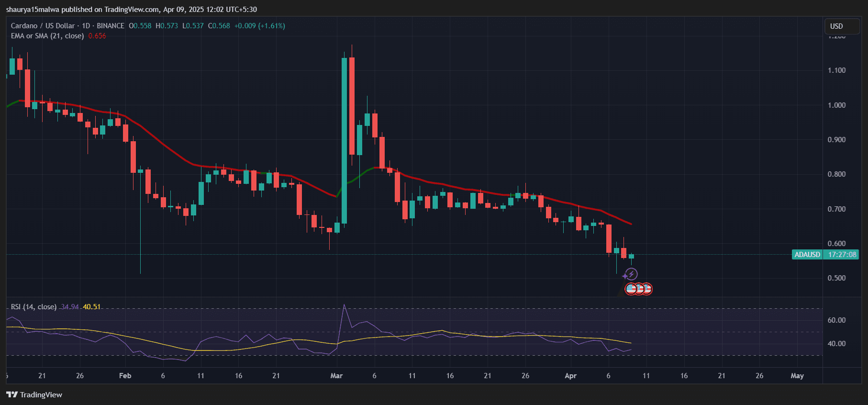Click the yellow RSI average value 40.51
This screenshot has height=405, width=868.
click(92, 307)
